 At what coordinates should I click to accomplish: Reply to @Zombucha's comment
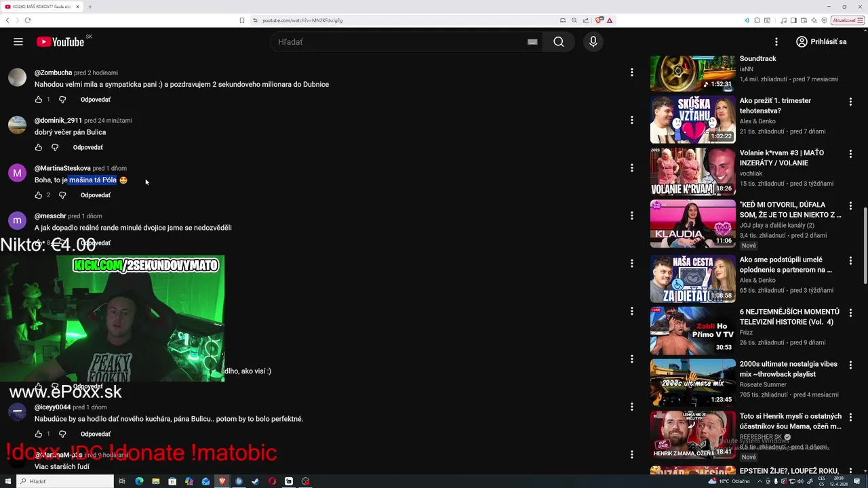(x=96, y=100)
